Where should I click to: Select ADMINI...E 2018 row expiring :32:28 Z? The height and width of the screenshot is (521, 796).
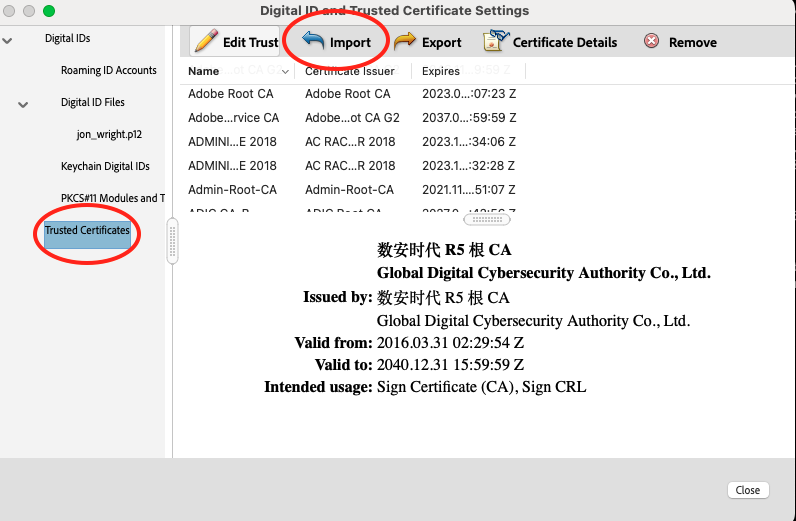pyautogui.click(x=352, y=166)
